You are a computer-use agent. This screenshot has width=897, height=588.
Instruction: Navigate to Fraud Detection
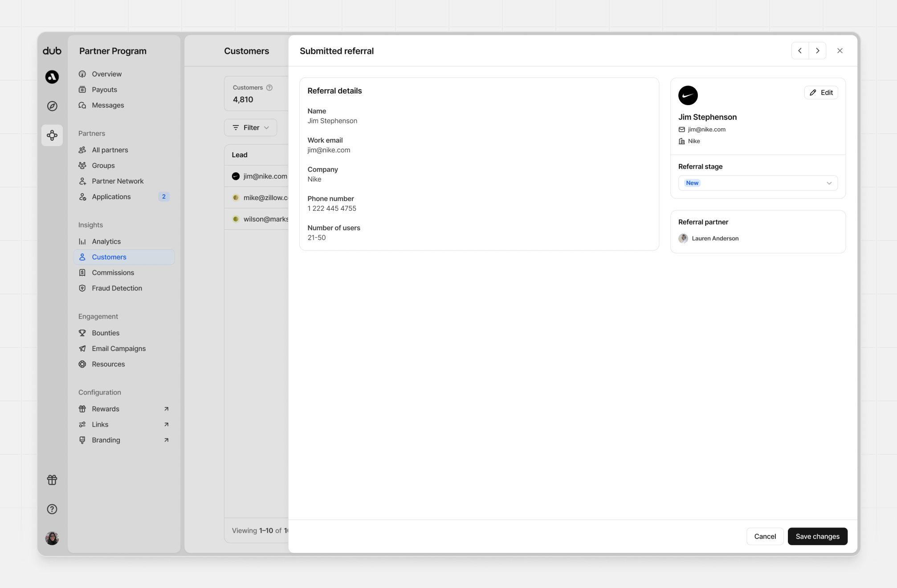(117, 288)
